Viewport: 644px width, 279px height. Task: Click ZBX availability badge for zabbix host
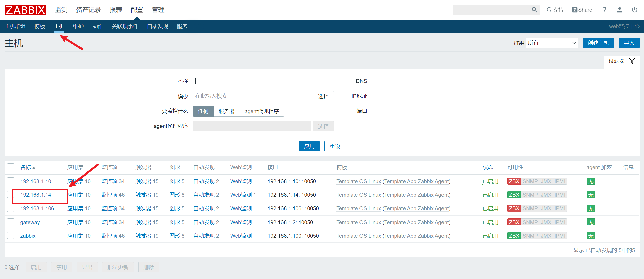pyautogui.click(x=514, y=236)
